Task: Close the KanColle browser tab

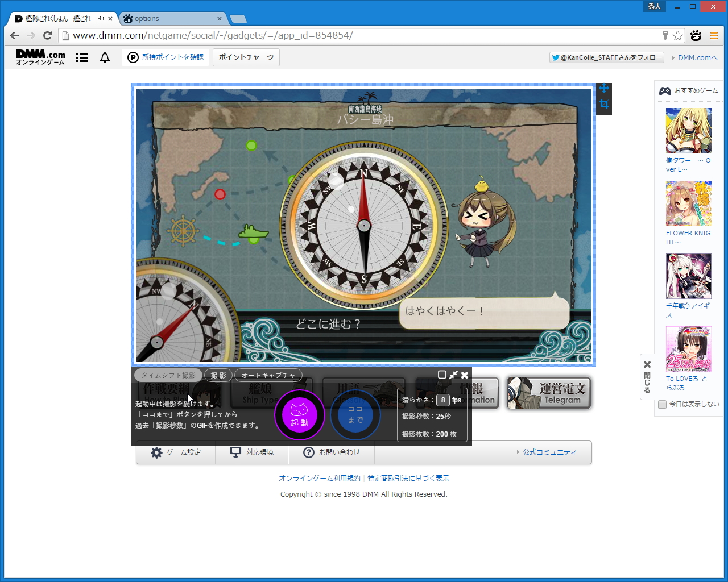Action: (x=110, y=19)
